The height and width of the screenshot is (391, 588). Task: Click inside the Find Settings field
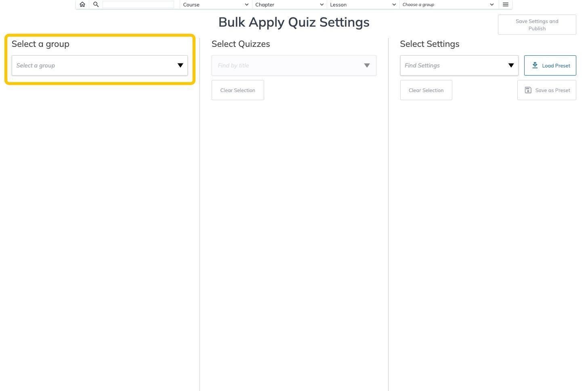tap(459, 65)
